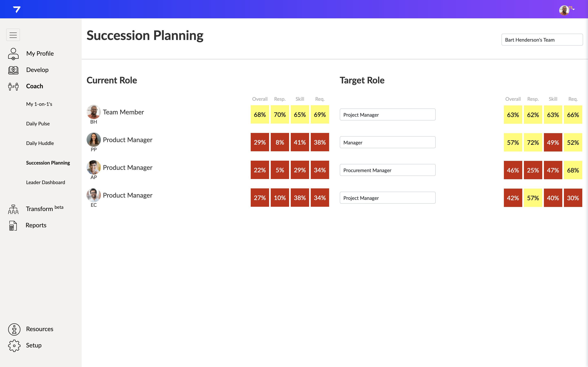The image size is (588, 367).
Task: Click the logo in header
Action: [17, 9]
